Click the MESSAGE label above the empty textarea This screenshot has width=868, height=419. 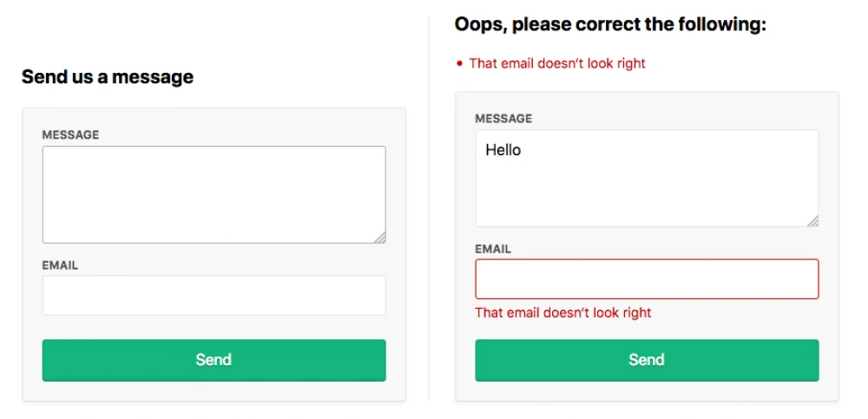(70, 134)
